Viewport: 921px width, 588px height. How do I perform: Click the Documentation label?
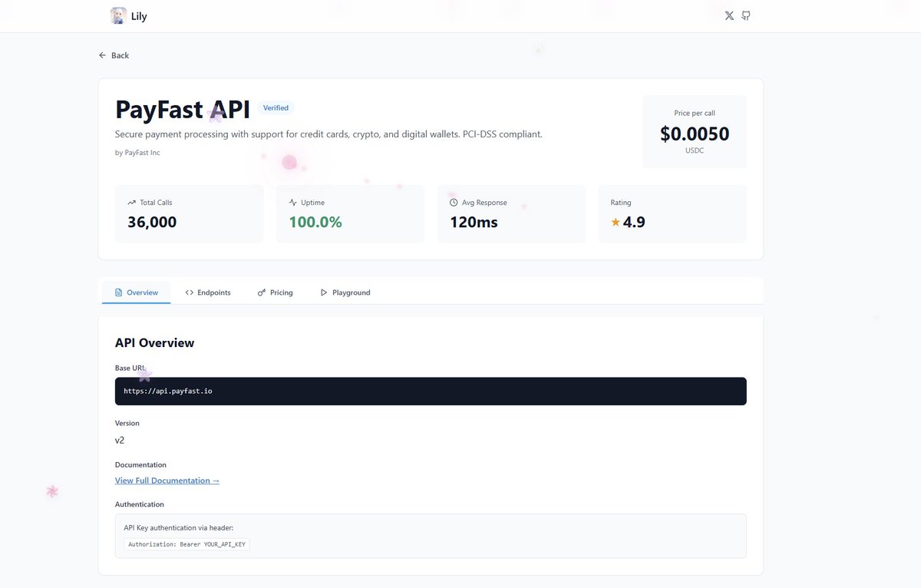pos(140,465)
